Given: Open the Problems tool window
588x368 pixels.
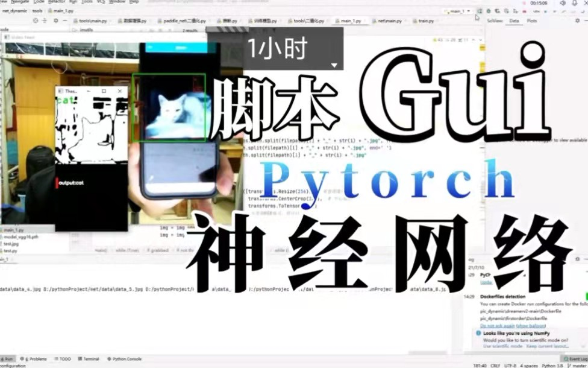Looking at the screenshot, I should [x=34, y=359].
